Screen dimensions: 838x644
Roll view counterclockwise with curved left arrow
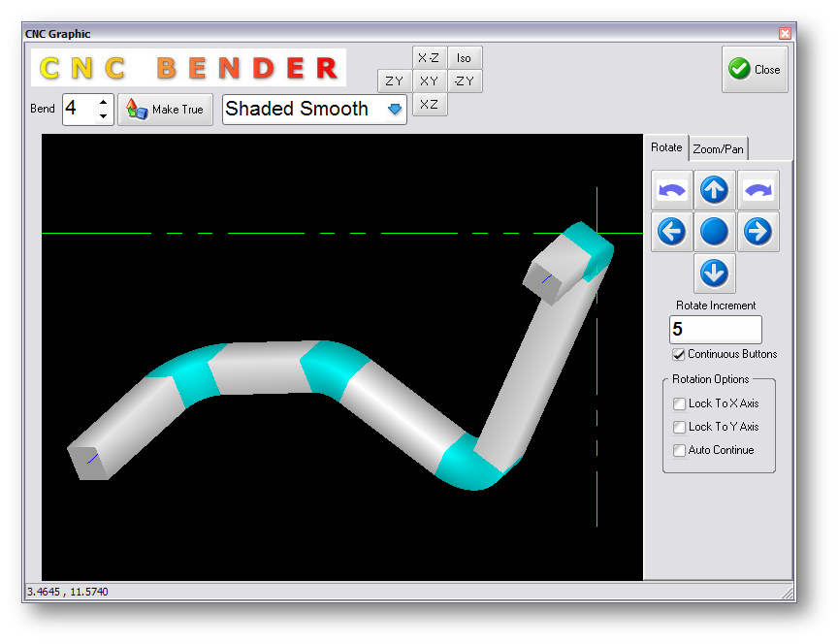click(x=672, y=190)
